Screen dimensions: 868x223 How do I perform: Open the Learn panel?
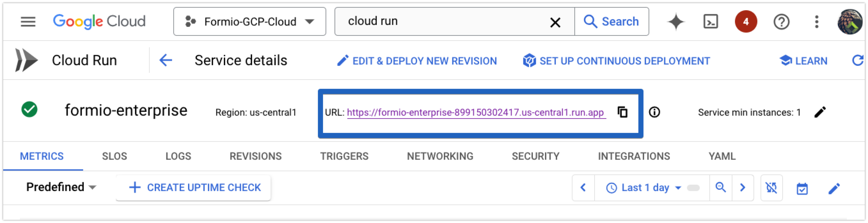coord(803,61)
